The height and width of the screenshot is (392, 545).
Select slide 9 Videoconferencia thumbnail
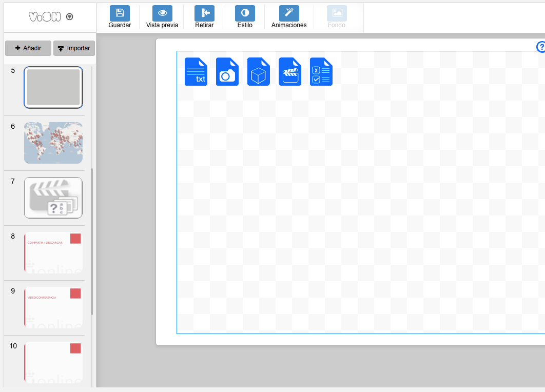click(53, 307)
